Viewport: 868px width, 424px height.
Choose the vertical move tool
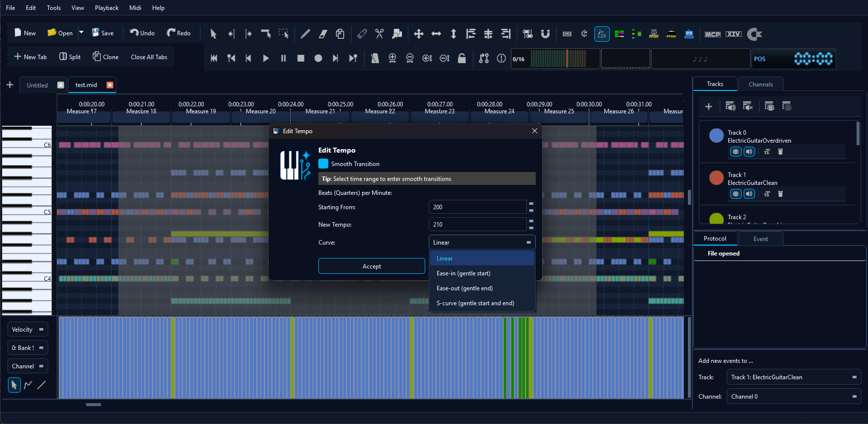point(454,34)
